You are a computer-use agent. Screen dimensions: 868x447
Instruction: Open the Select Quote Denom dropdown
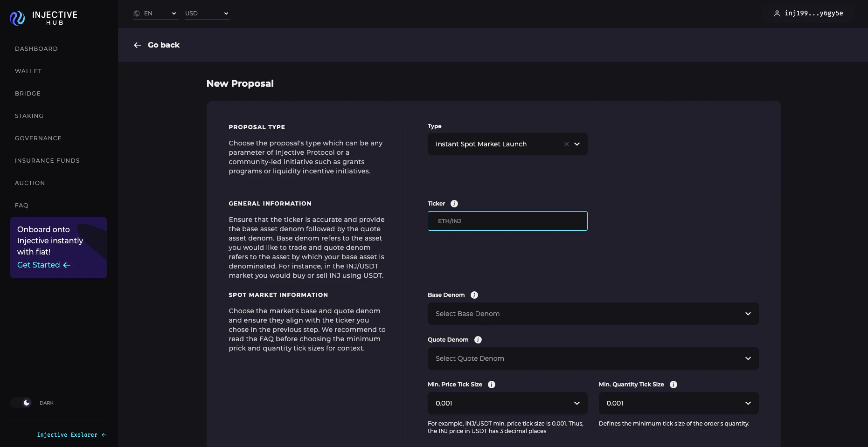tap(593, 358)
